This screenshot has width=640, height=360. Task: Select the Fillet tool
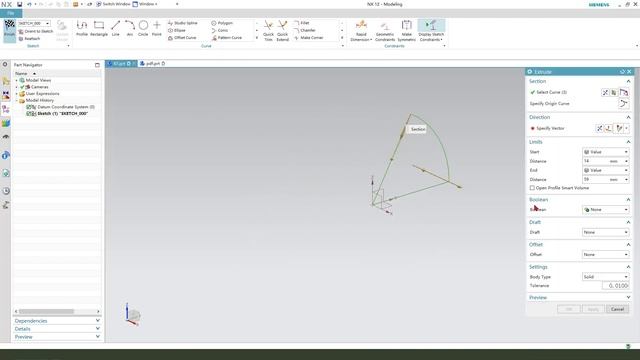click(x=302, y=23)
